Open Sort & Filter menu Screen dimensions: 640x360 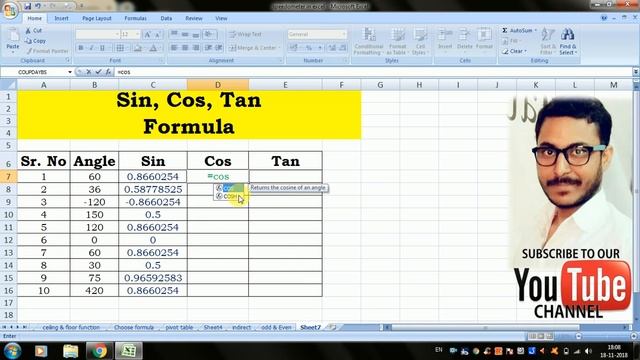[547, 41]
